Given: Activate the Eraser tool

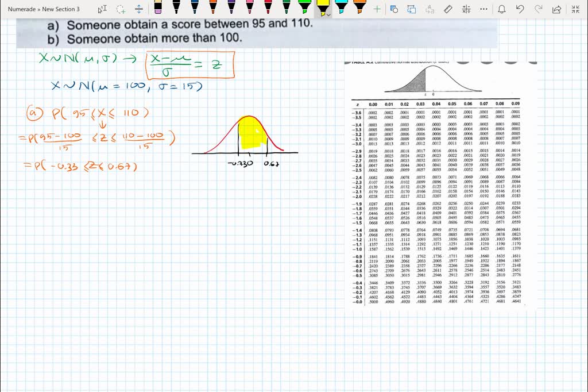Looking at the screenshot, I should point(158,10).
